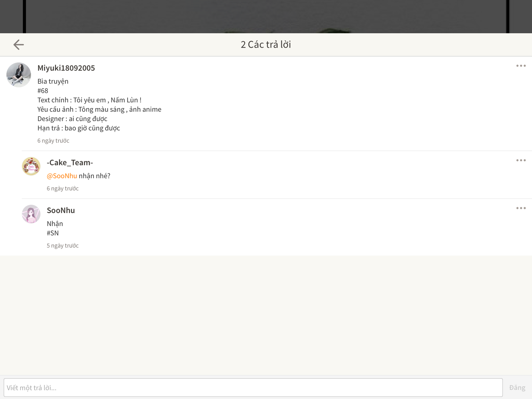Viewport: 532px width, 399px height.
Task: View -Cake_Team- profile avatar
Action: pyautogui.click(x=31, y=166)
